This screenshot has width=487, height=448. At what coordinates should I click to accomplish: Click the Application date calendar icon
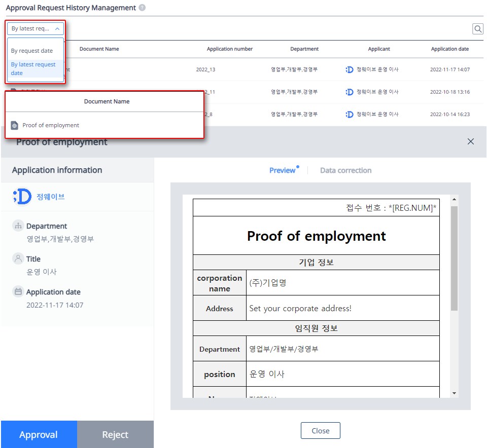18,291
